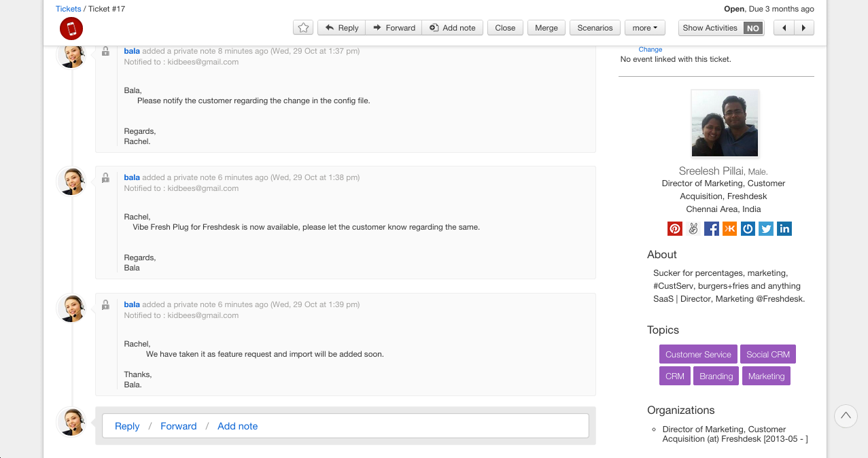The height and width of the screenshot is (458, 868).
Task: Click Forward in the top toolbar
Action: click(394, 28)
